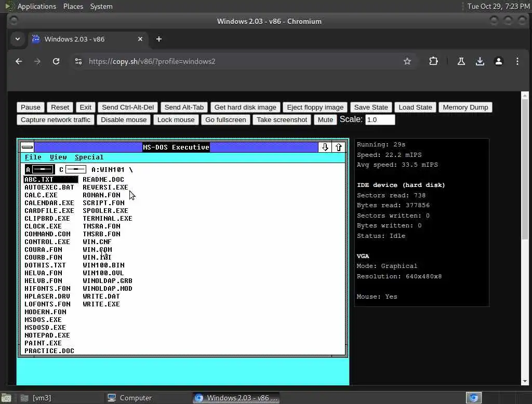This screenshot has width=532, height=404.
Task: Click the Pause button
Action: coord(31,107)
